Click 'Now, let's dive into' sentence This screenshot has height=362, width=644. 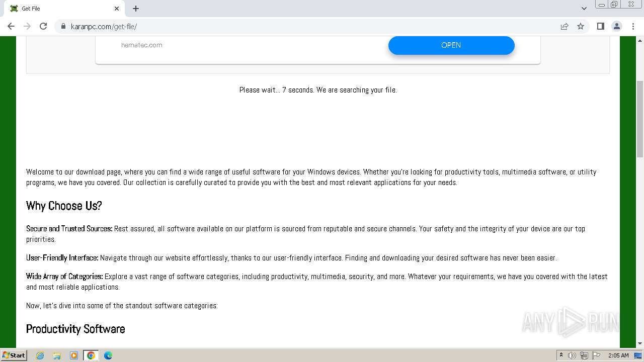coord(122,306)
